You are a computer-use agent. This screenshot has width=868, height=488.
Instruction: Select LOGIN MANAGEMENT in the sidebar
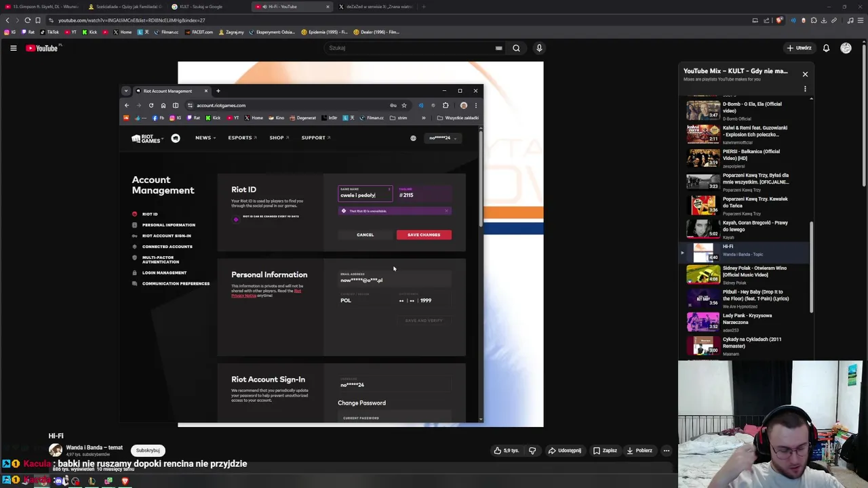tap(164, 272)
